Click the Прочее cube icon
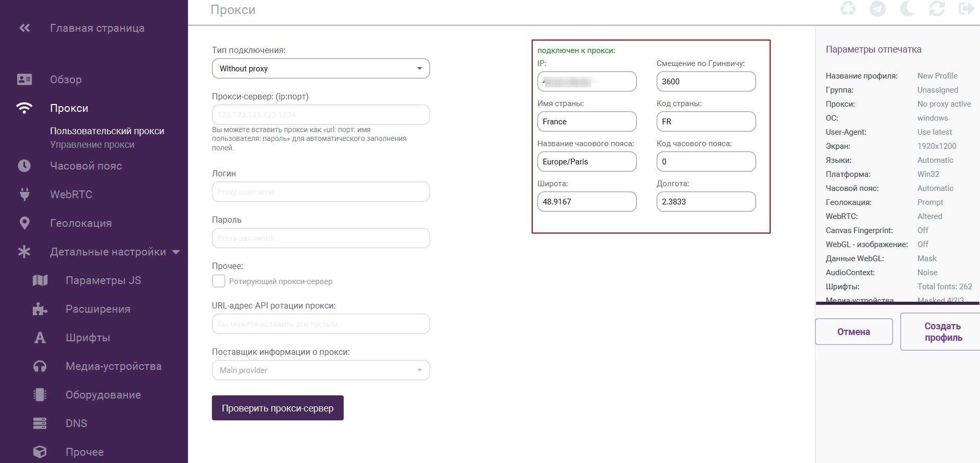The width and height of the screenshot is (980, 463). 40,452
